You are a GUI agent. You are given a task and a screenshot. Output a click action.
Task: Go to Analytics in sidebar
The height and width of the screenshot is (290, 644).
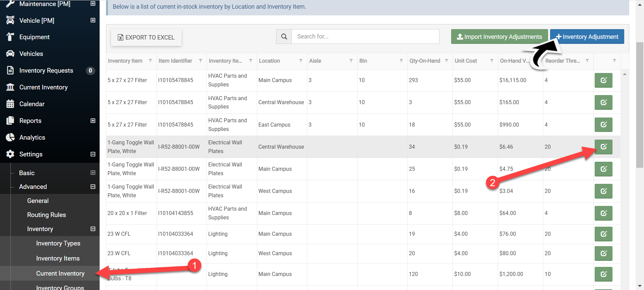click(x=32, y=137)
